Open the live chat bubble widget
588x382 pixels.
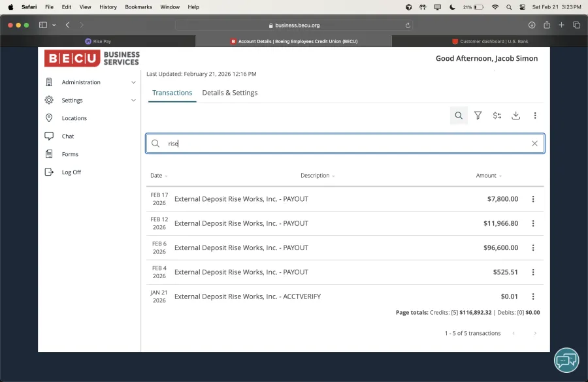click(x=566, y=360)
